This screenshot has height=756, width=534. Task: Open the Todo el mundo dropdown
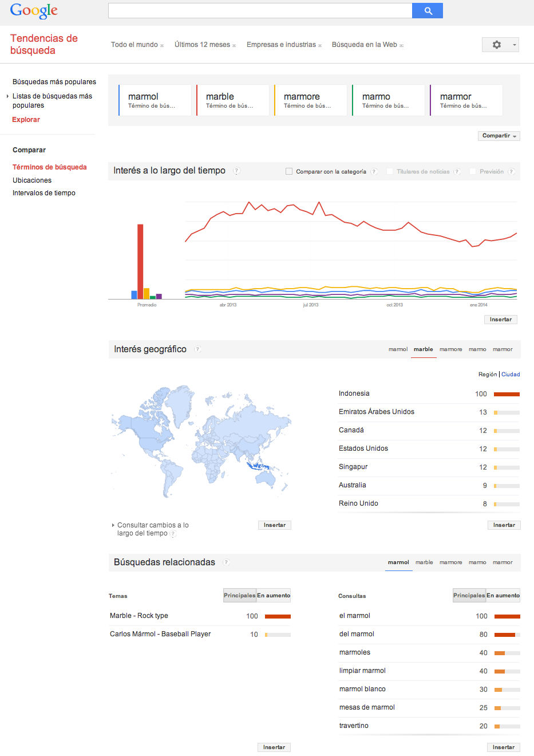click(137, 45)
